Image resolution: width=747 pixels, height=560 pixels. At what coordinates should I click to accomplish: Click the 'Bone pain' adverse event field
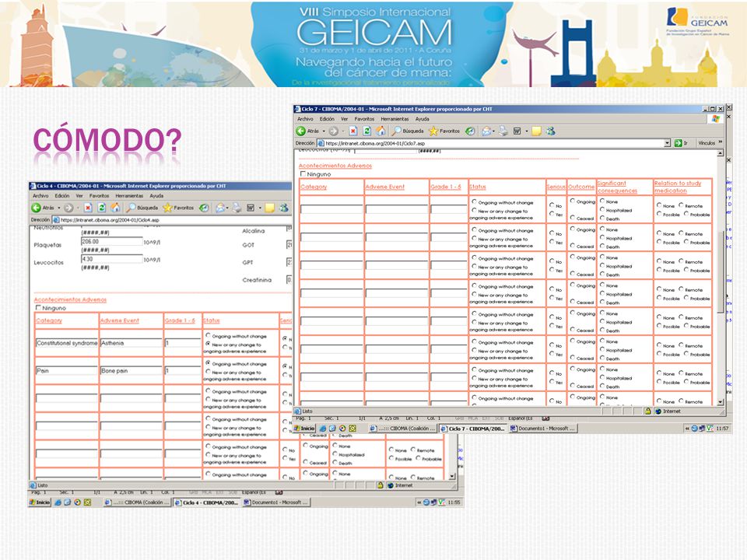(x=131, y=370)
